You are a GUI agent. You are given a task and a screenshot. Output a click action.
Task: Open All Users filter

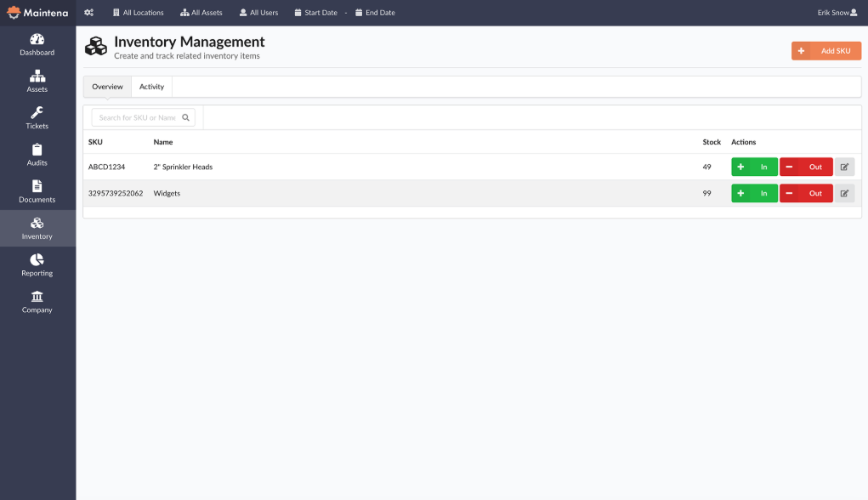pos(259,12)
